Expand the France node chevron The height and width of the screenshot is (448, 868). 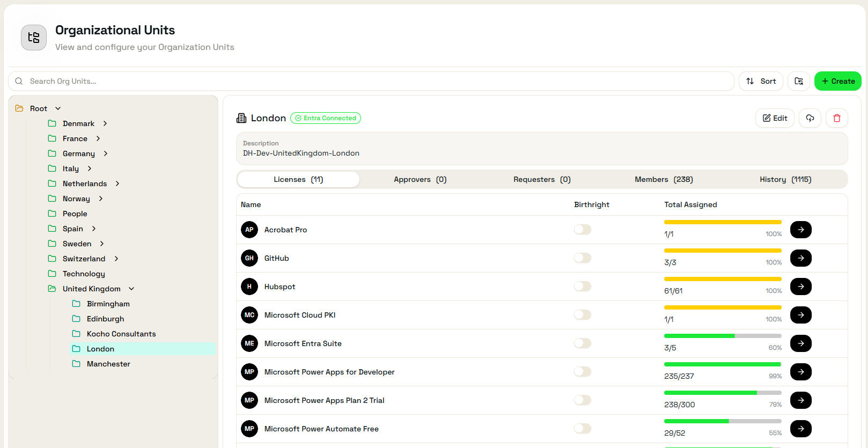tap(98, 138)
